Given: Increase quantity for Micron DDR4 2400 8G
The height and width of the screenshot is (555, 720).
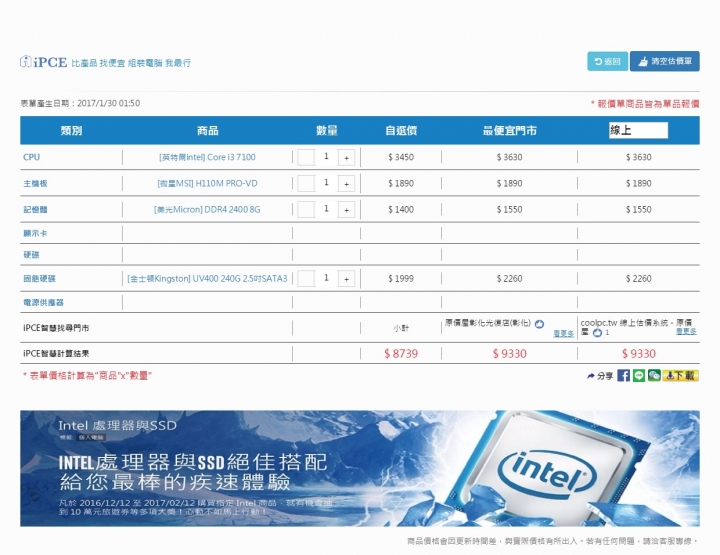Looking at the screenshot, I should pos(346,210).
